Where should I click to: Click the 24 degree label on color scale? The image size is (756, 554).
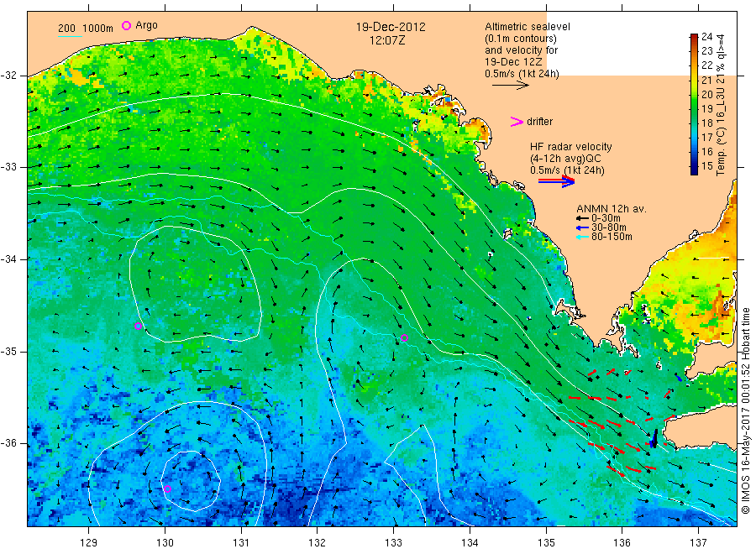(706, 37)
